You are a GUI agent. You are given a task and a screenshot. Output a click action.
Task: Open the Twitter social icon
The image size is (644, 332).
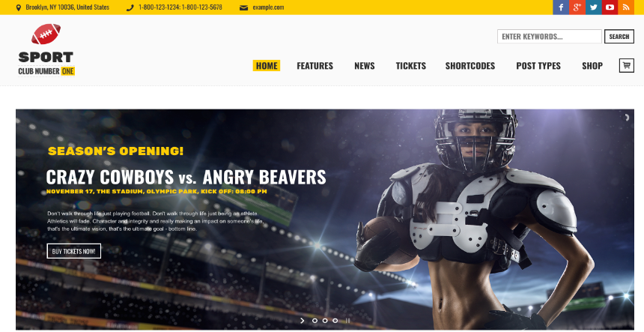[x=594, y=7]
